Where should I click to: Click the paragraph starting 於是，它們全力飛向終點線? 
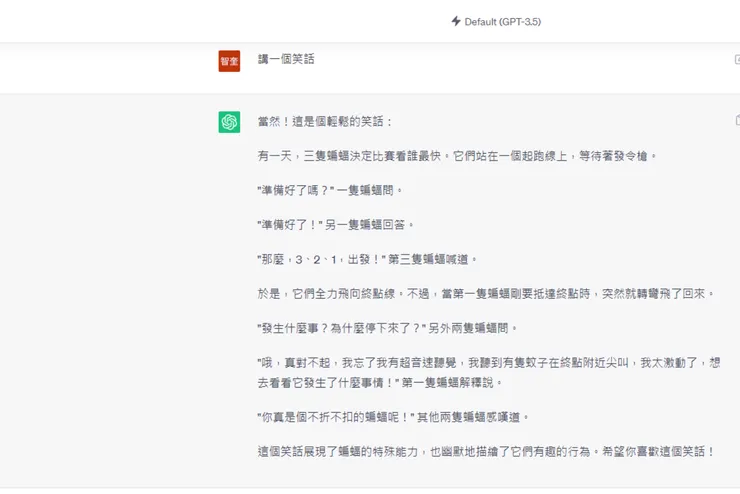coord(486,293)
